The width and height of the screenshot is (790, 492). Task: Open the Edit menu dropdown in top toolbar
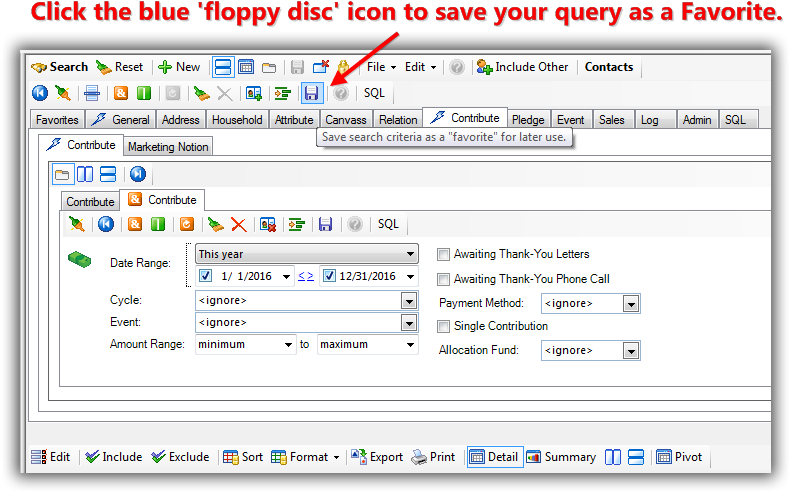point(420,67)
